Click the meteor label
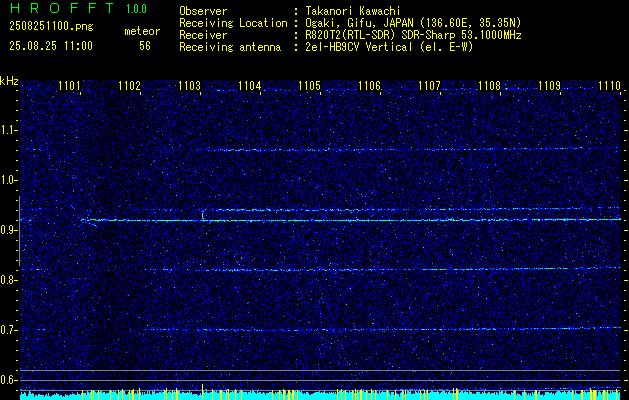Screen dimensions: 629x400 click(142, 31)
